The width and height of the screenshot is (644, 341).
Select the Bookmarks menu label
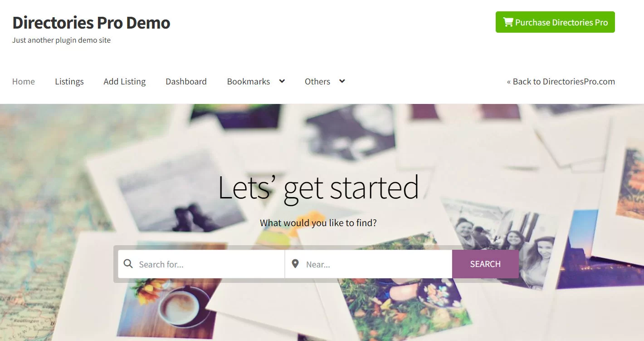[249, 81]
